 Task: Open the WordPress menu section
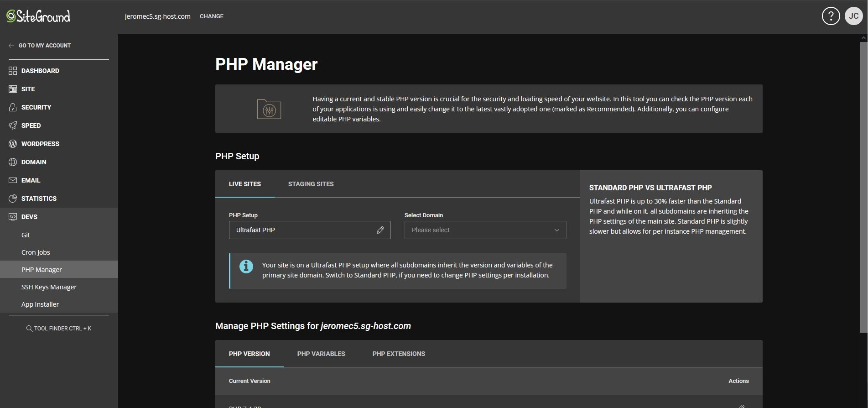(x=59, y=144)
